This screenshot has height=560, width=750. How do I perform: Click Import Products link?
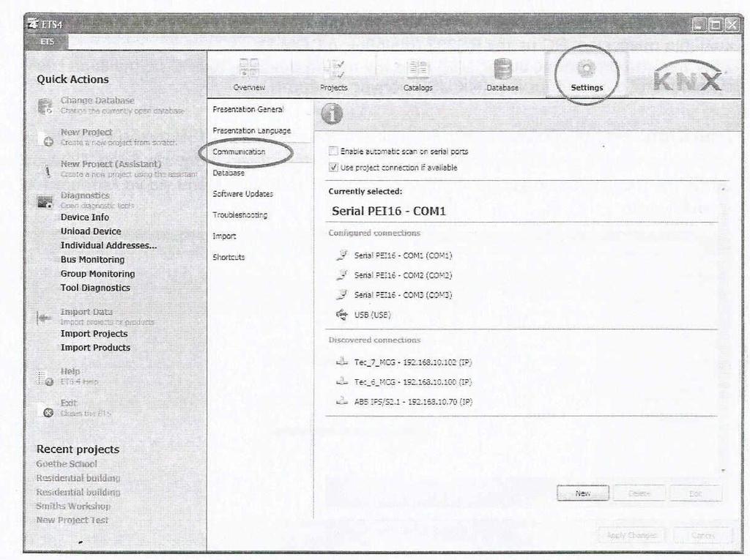click(x=95, y=347)
